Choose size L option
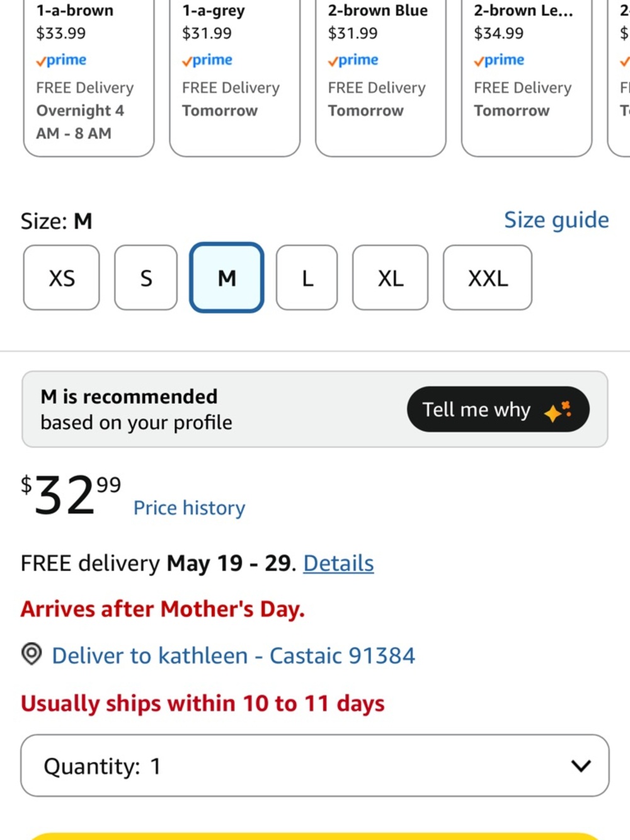 click(307, 278)
